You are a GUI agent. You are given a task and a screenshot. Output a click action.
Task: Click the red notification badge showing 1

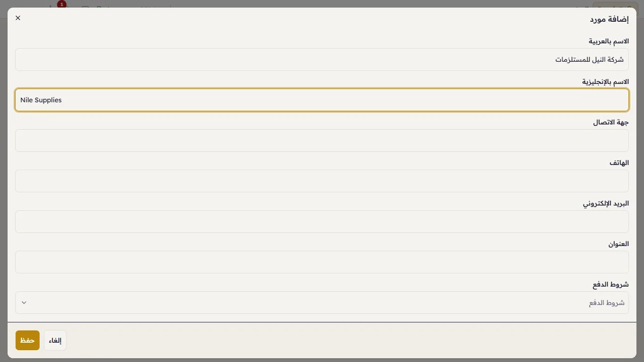coord(62,4)
